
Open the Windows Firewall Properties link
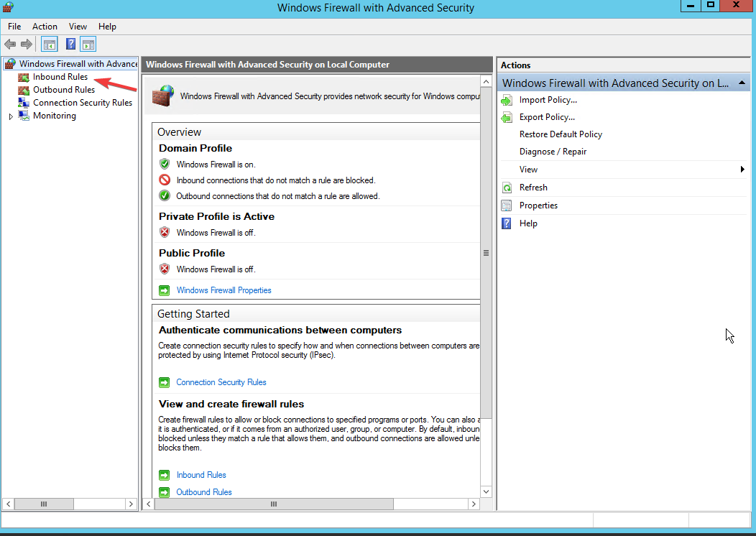[223, 290]
